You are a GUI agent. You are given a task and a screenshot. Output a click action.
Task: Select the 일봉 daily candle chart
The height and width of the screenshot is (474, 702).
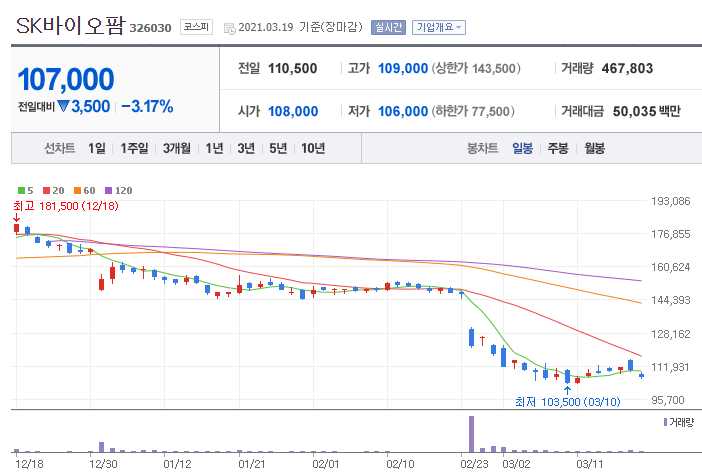pos(522,148)
